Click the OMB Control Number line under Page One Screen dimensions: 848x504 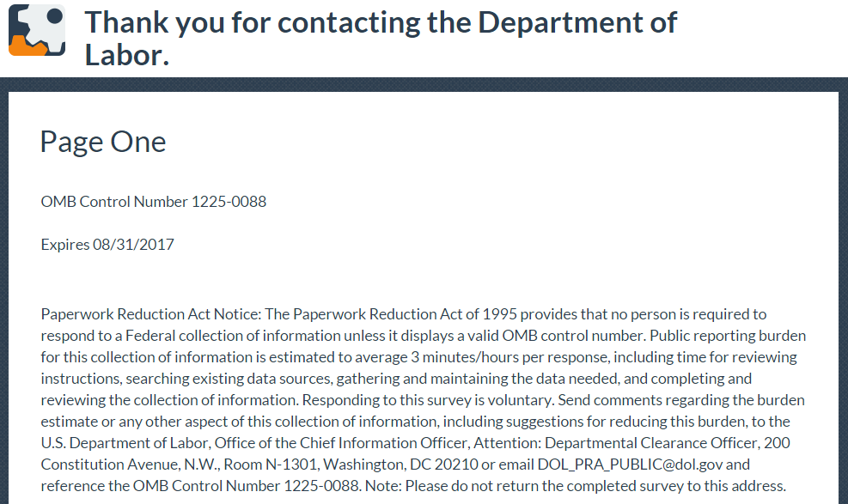pos(154,202)
